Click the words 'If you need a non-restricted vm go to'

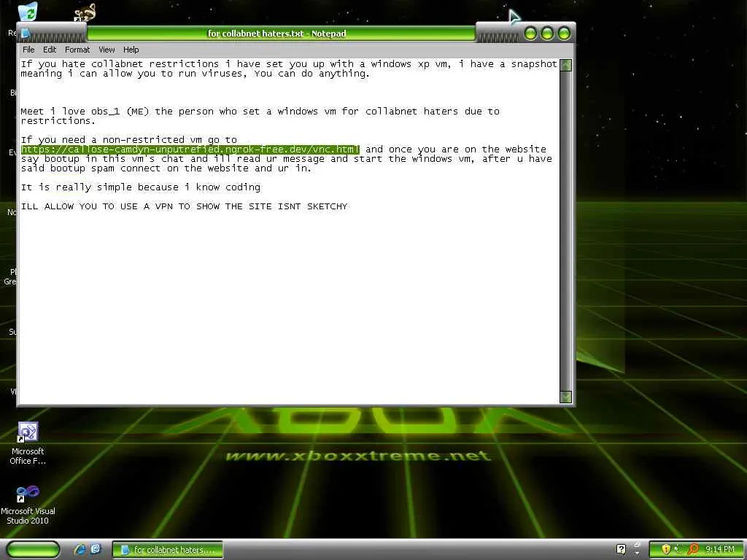[128, 140]
